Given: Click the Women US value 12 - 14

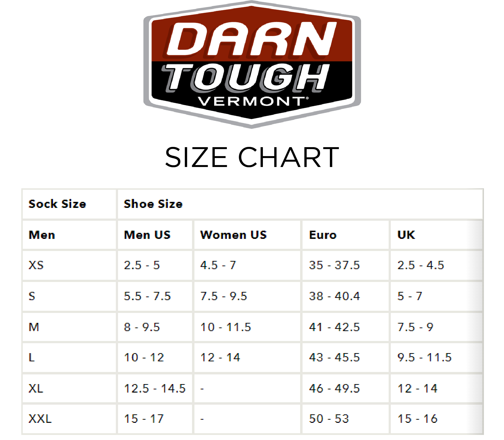Looking at the screenshot, I should coord(220,357).
